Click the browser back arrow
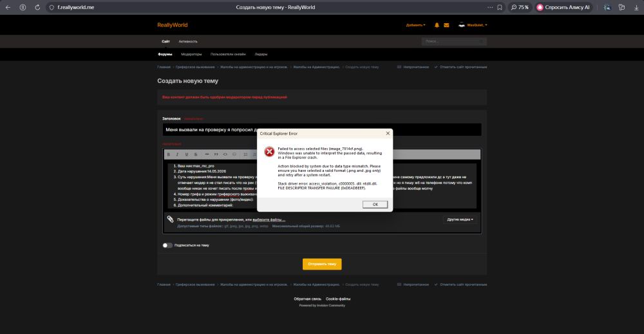The image size is (644, 334). pos(8,7)
